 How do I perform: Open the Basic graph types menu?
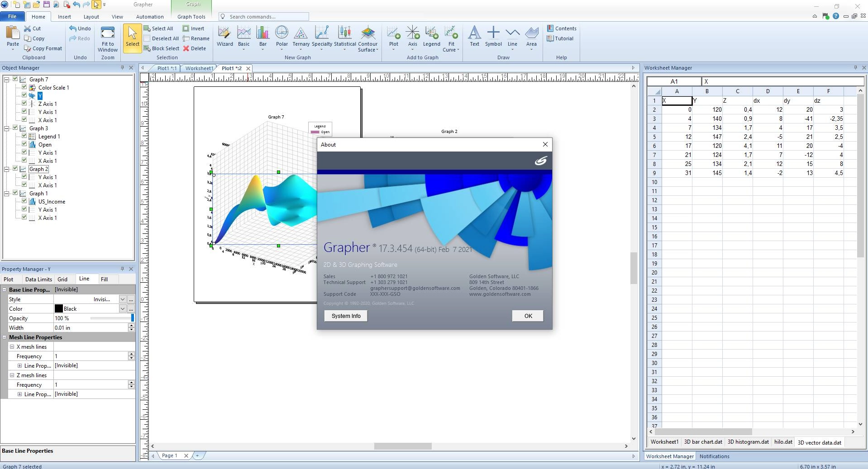pyautogui.click(x=244, y=37)
